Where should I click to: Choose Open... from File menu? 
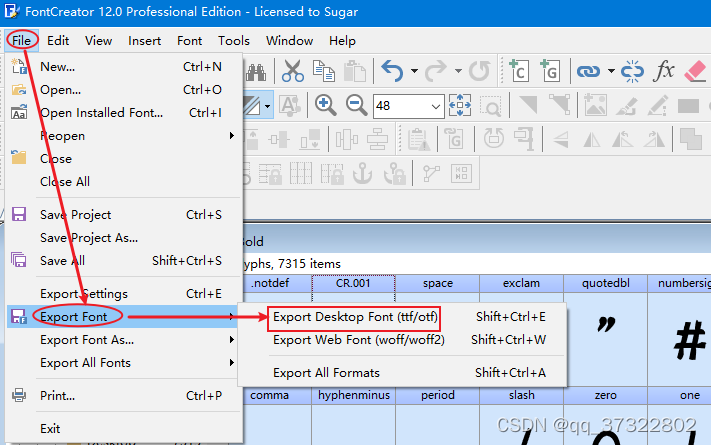[124, 90]
